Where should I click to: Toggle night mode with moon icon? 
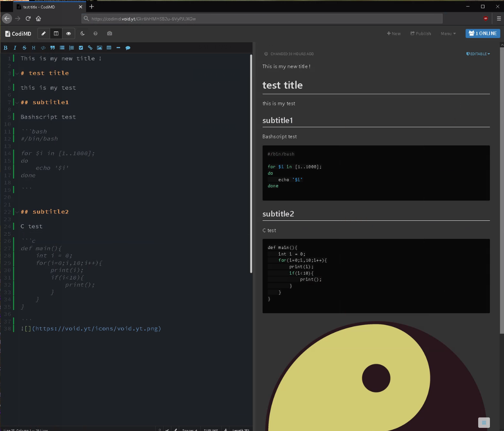[x=83, y=34]
